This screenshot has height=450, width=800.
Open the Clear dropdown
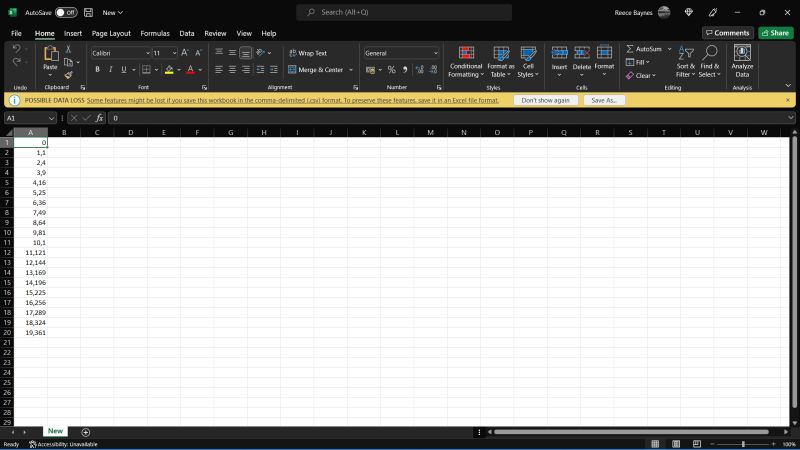(x=641, y=76)
